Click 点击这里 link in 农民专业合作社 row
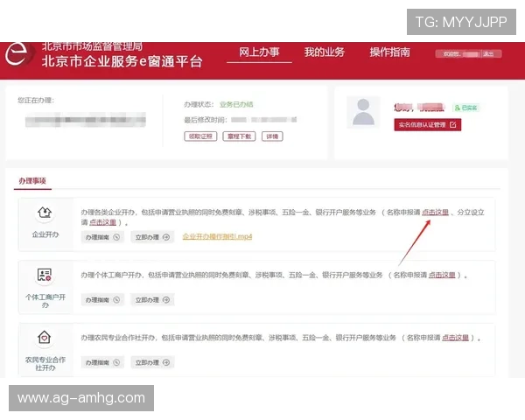The width and height of the screenshot is (525, 420). tap(455, 338)
